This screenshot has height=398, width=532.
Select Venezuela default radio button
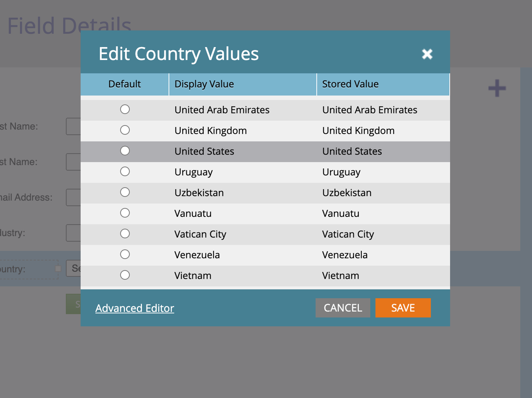pos(125,254)
